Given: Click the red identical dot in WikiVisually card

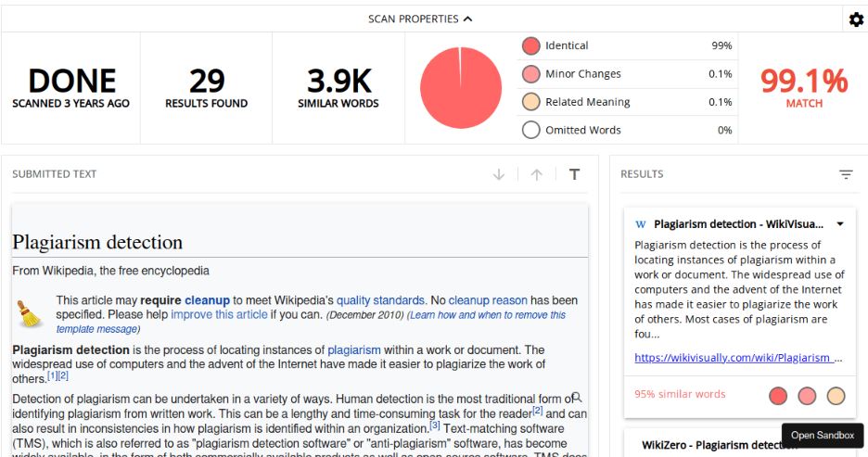Looking at the screenshot, I should (778, 396).
